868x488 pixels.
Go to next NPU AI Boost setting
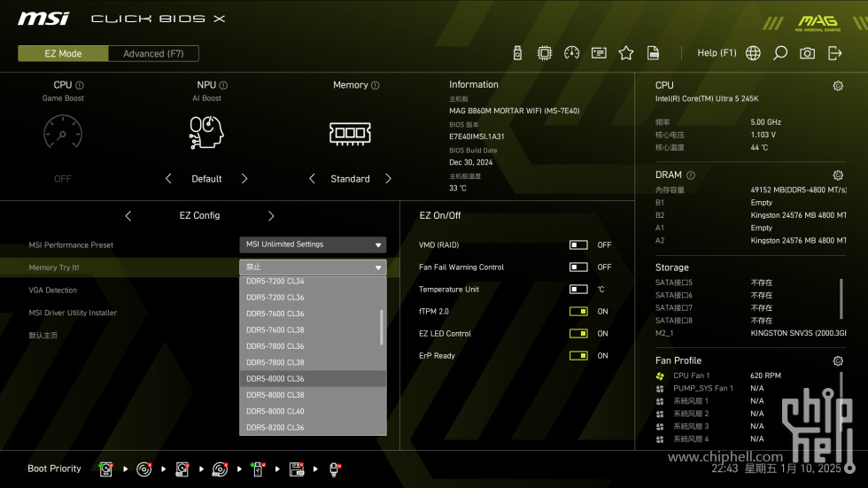pyautogui.click(x=244, y=179)
